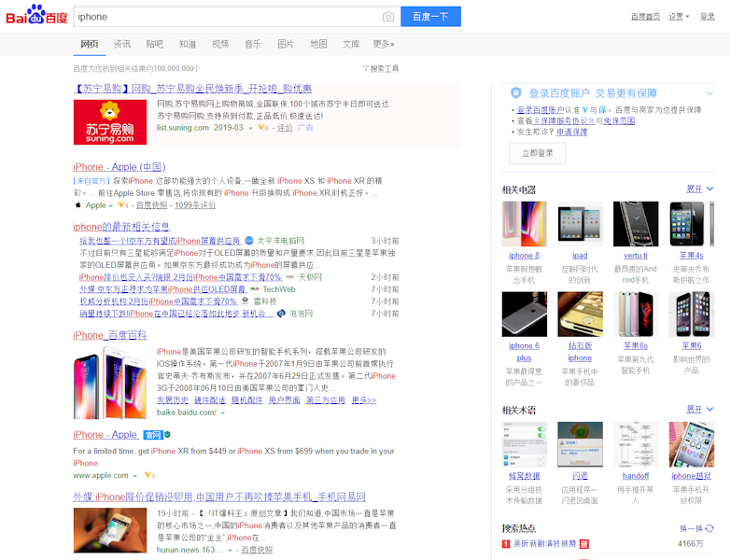Click the V3 credit badge beside list.suning.com

coord(263,127)
